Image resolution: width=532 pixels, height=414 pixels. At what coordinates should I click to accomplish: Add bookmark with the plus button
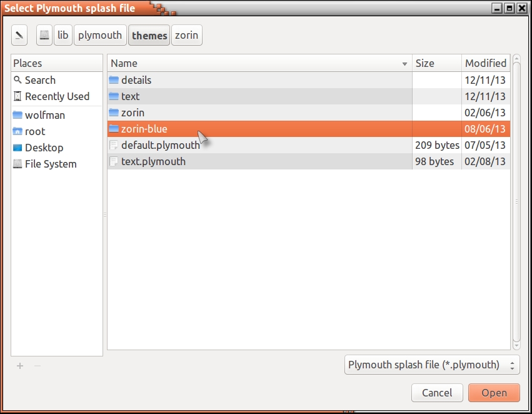20,366
